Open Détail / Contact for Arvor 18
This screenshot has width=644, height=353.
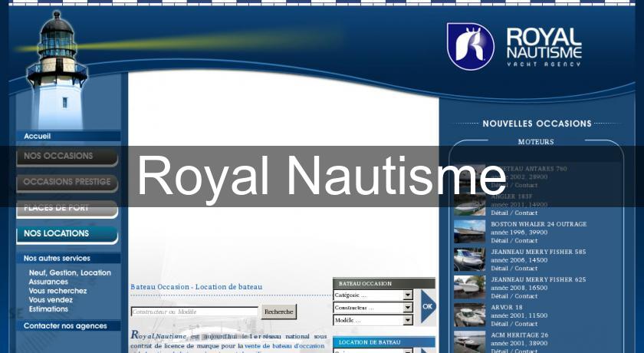(514, 324)
